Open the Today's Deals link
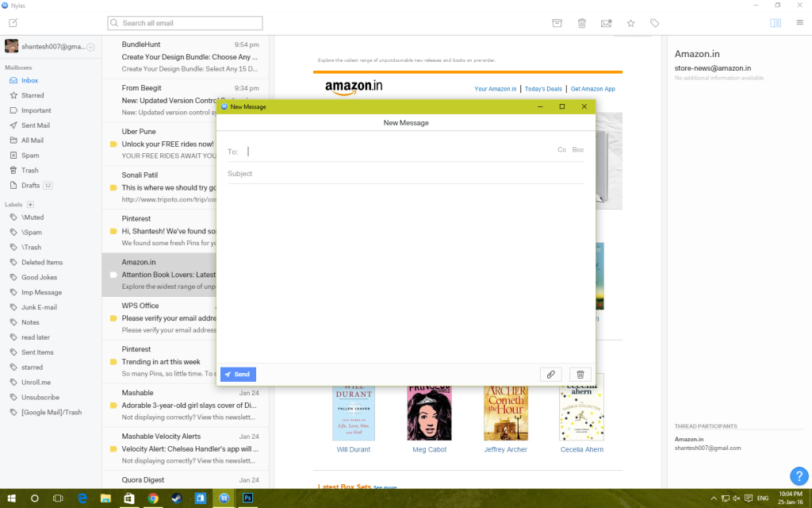The image size is (812, 508). pyautogui.click(x=543, y=89)
